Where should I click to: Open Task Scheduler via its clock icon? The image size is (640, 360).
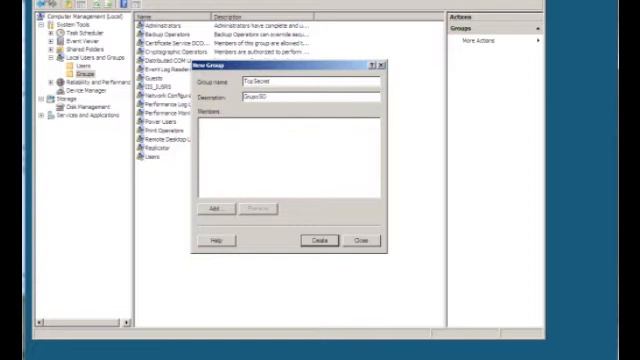tap(60, 33)
